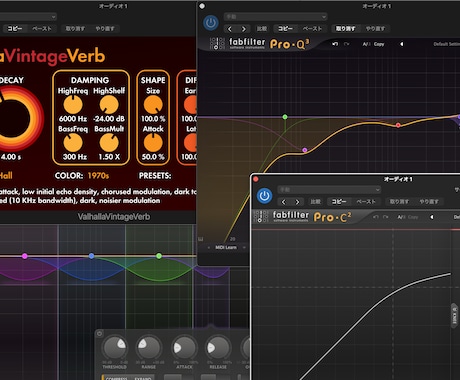This screenshot has height=380, width=460.
Task: Click ペースト paste button in Pro-C2 window
Action: [x=366, y=202]
